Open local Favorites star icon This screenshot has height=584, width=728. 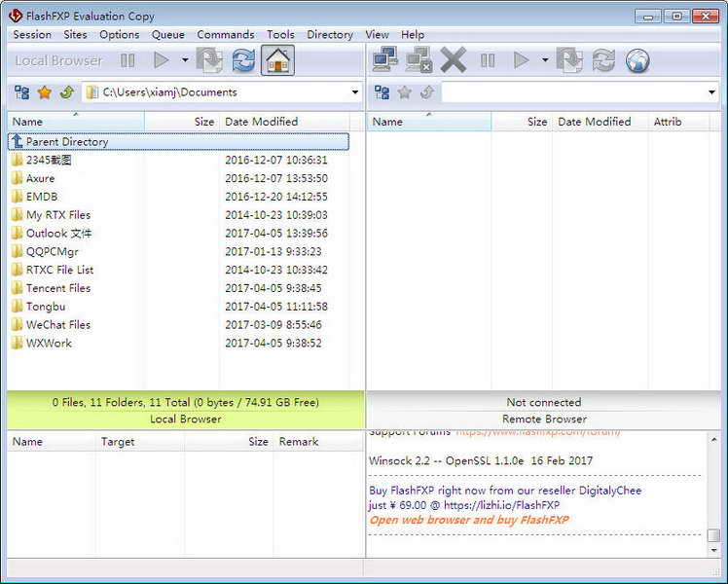[x=45, y=92]
